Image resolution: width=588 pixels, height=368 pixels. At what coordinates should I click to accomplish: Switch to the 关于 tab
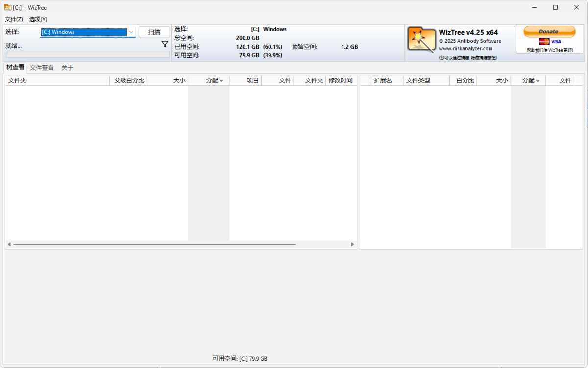(x=67, y=68)
